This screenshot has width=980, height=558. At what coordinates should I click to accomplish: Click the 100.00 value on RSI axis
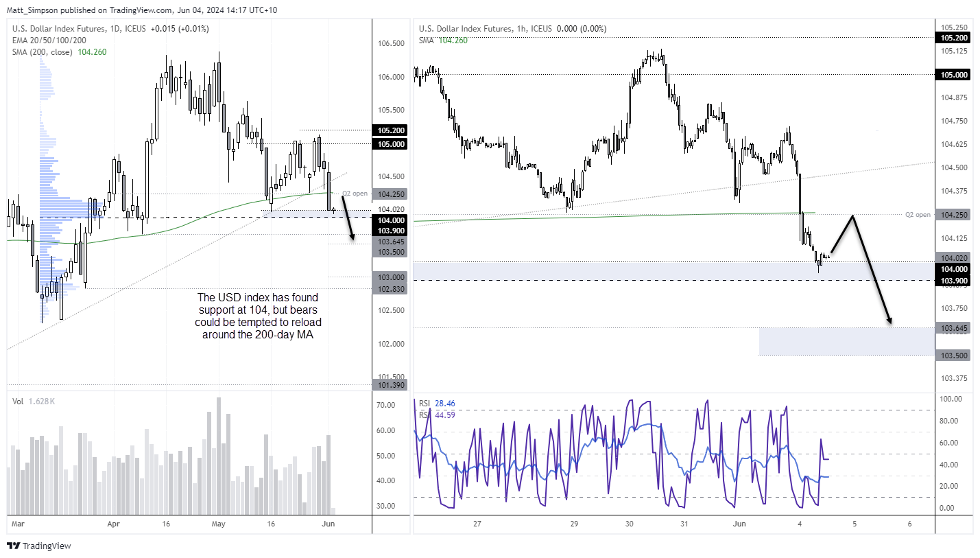[952, 399]
